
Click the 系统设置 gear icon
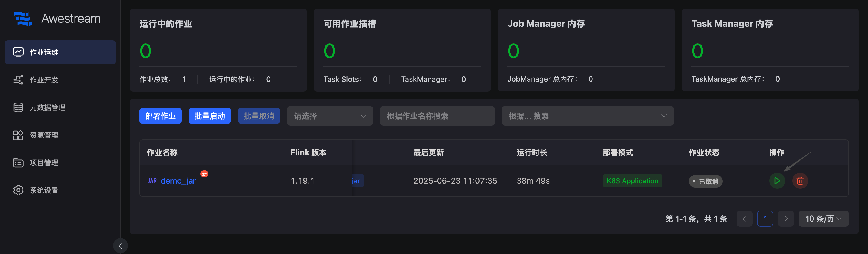[x=18, y=190]
